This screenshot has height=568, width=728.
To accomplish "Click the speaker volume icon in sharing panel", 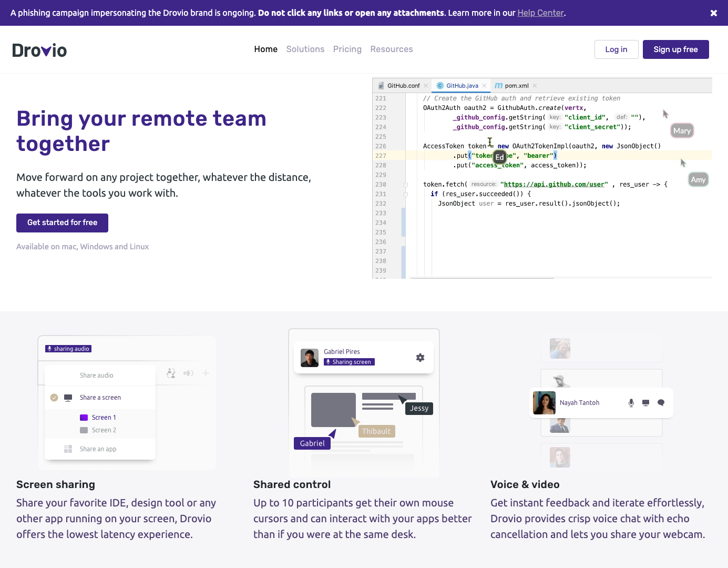I will click(188, 373).
